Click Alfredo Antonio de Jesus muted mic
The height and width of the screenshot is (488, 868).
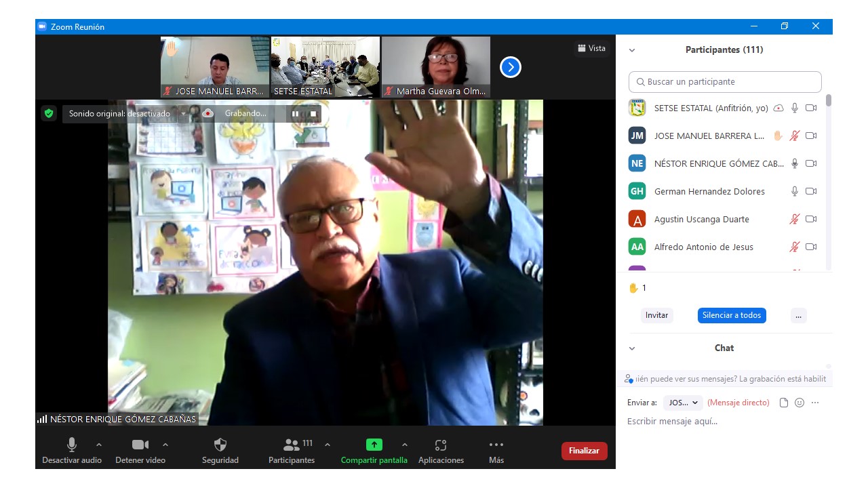tap(795, 247)
